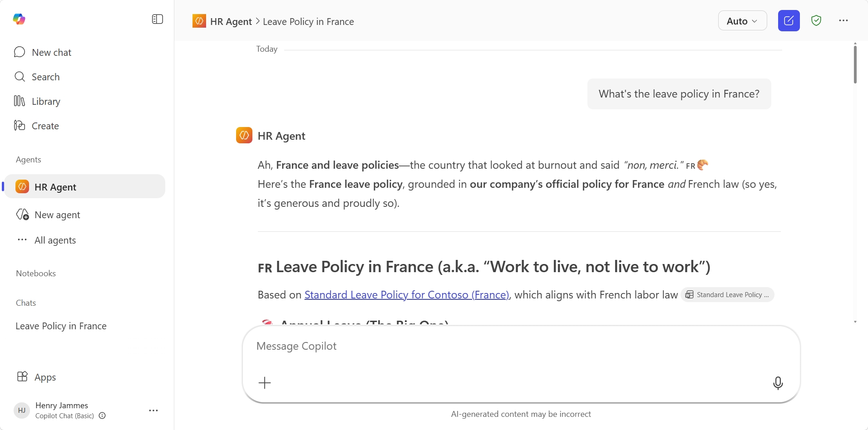Click the green shield protection icon
The image size is (868, 430).
pos(816,21)
